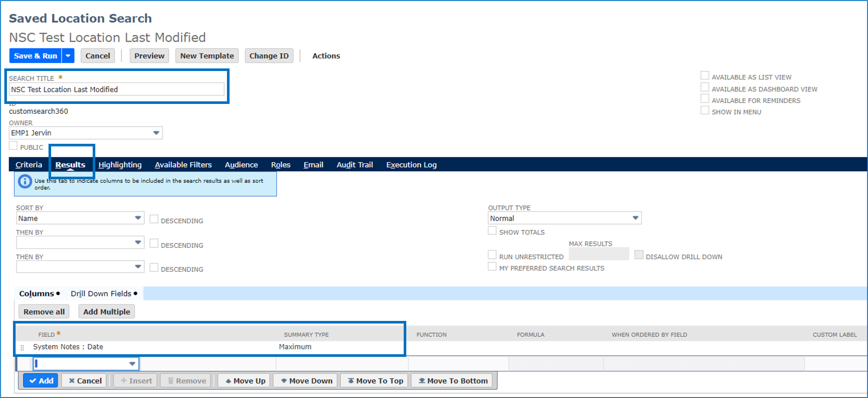Toggle Descending for Sort By
Viewport: 868px width, 398px height.
(x=154, y=219)
